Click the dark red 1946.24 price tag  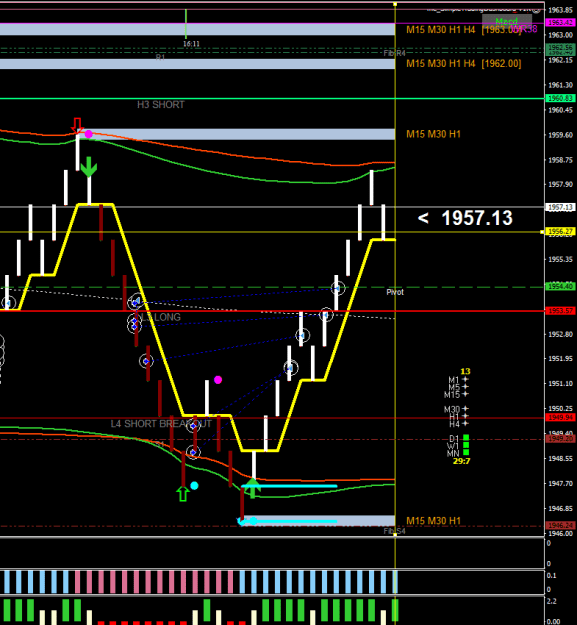point(560,525)
